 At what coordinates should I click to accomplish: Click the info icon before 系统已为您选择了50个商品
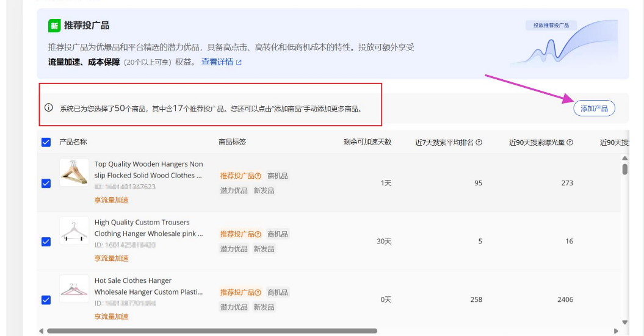pyautogui.click(x=48, y=108)
